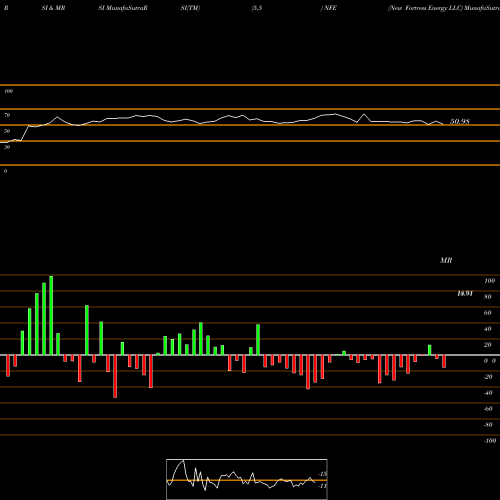This screenshot has width=500, height=500.
Task: Click the RSI axis label 50
Action: point(7,131)
